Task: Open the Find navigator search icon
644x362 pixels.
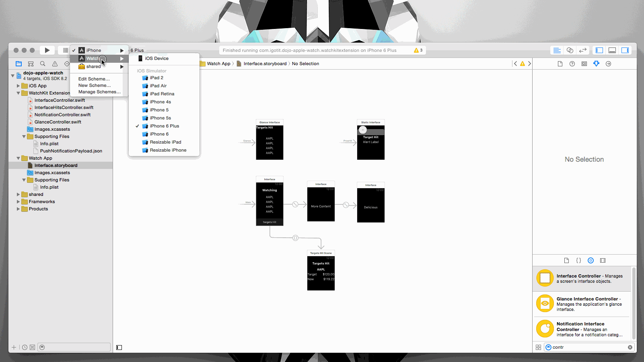Action: coord(43,64)
